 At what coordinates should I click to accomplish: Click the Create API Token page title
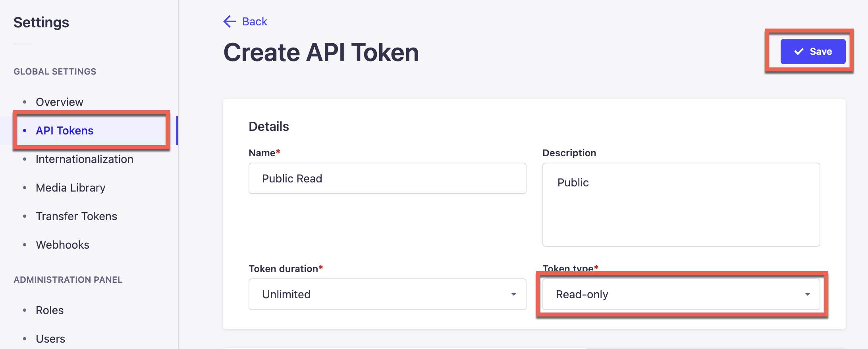(x=321, y=52)
